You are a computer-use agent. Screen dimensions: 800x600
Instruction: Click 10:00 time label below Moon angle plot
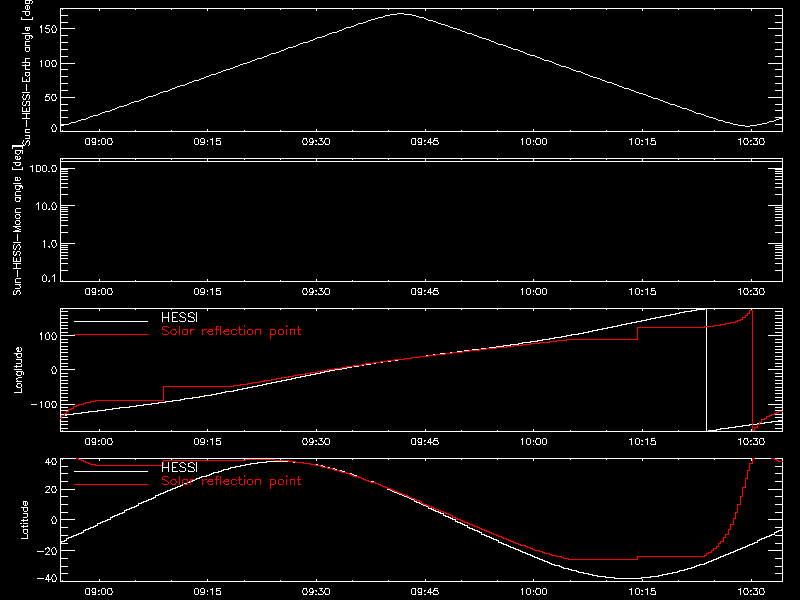(534, 292)
